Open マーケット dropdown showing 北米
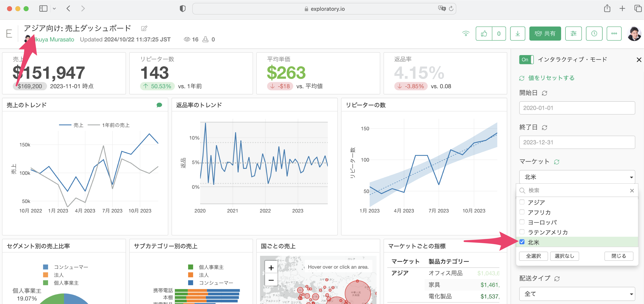 coord(577,177)
